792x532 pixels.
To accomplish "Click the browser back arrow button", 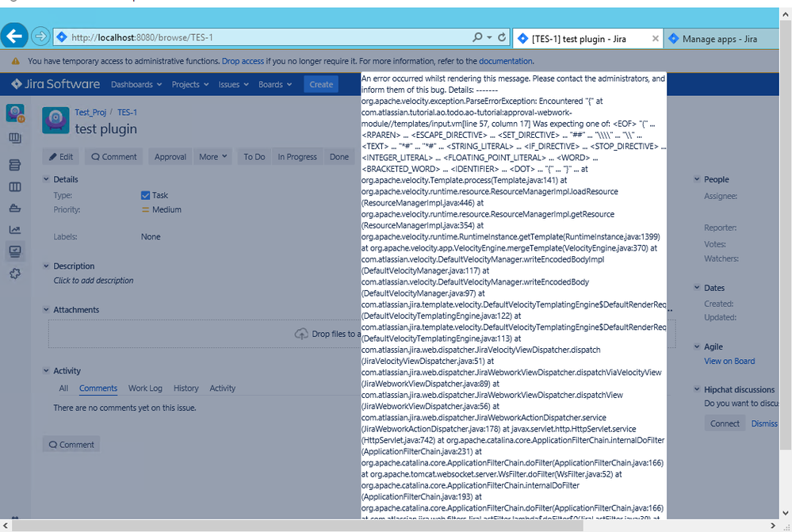I will click(x=14, y=36).
